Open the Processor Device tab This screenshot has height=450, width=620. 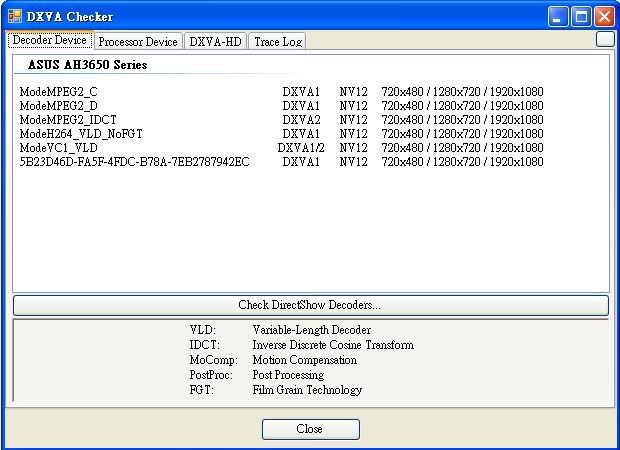point(138,42)
